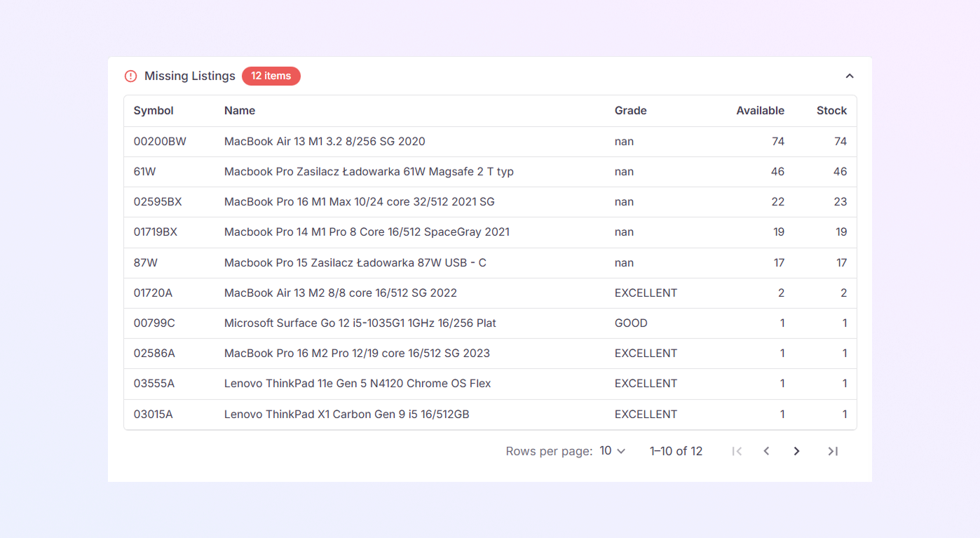This screenshot has height=538, width=980.
Task: Click stock value 17 in the 87W row
Action: pyautogui.click(x=841, y=263)
